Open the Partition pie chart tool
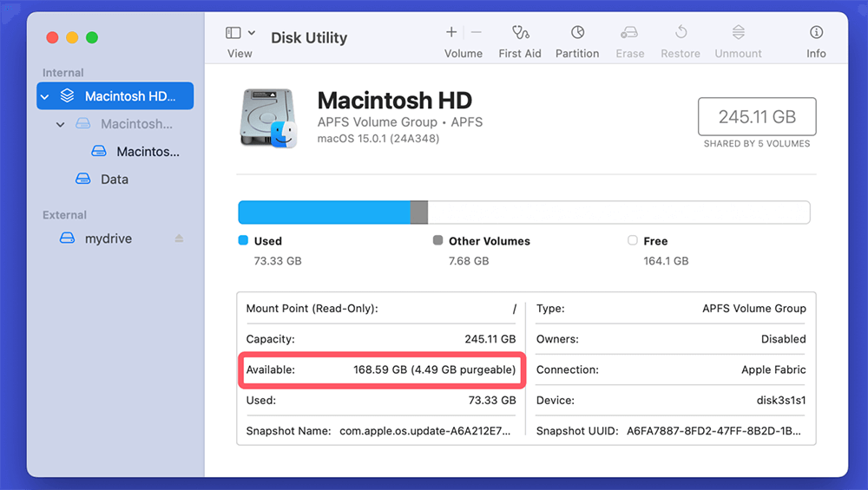This screenshot has height=490, width=868. pos(577,32)
